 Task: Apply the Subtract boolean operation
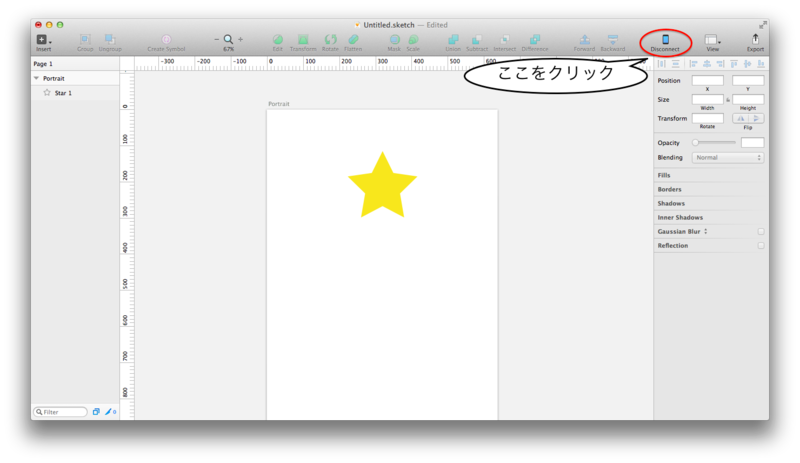point(477,39)
